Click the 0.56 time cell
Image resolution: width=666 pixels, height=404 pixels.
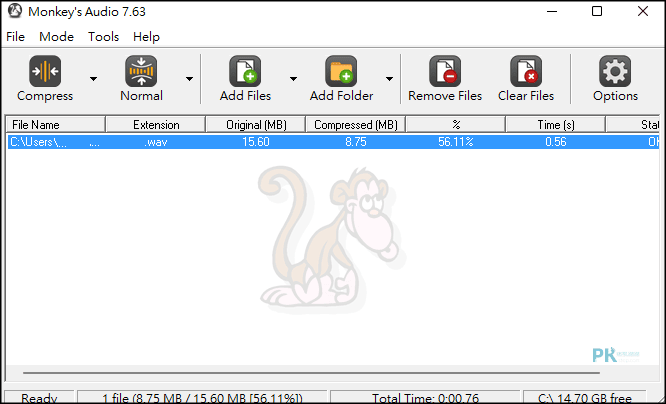pyautogui.click(x=556, y=142)
